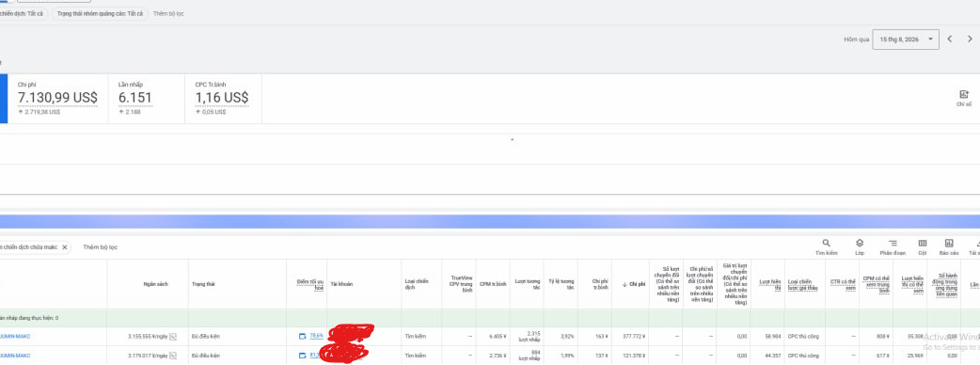Go to the previous date range
The width and height of the screenshot is (980, 365).
[949, 39]
